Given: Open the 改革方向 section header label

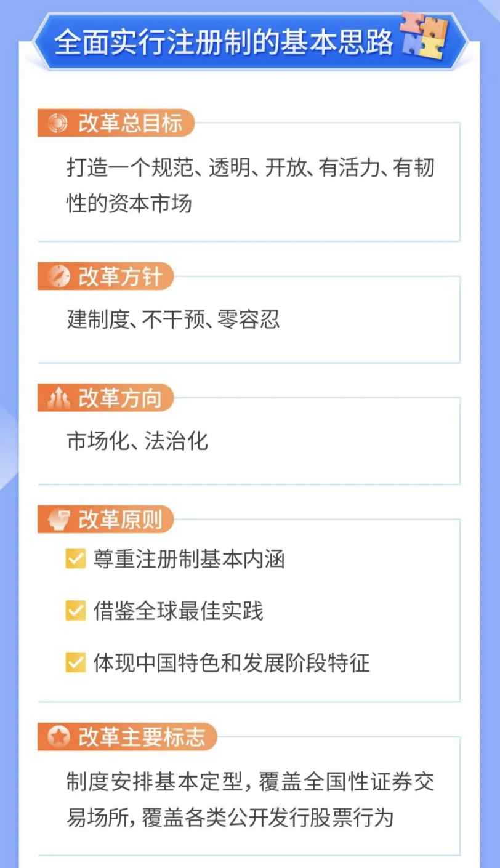Looking at the screenshot, I should [120, 398].
